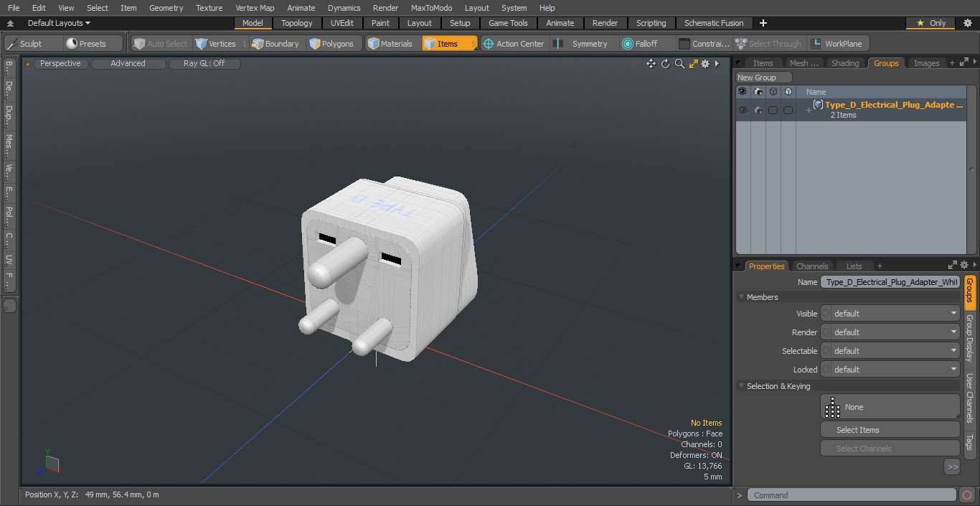Toggle the eye column header in Groups
This screenshot has width=980, height=506.
742,92
